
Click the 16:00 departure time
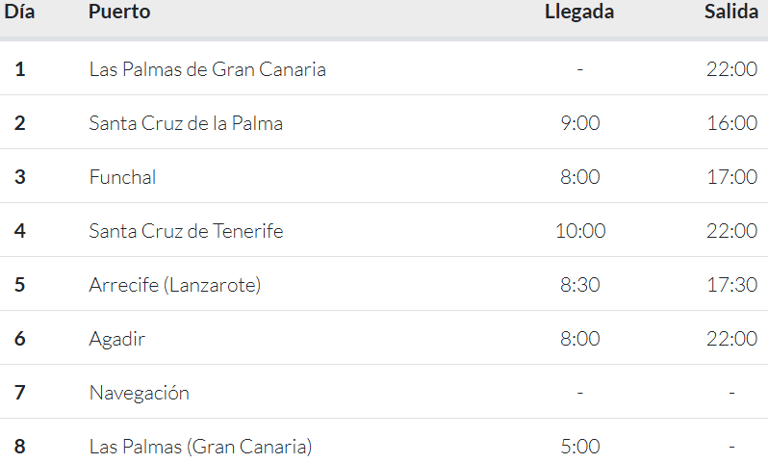pyautogui.click(x=732, y=123)
